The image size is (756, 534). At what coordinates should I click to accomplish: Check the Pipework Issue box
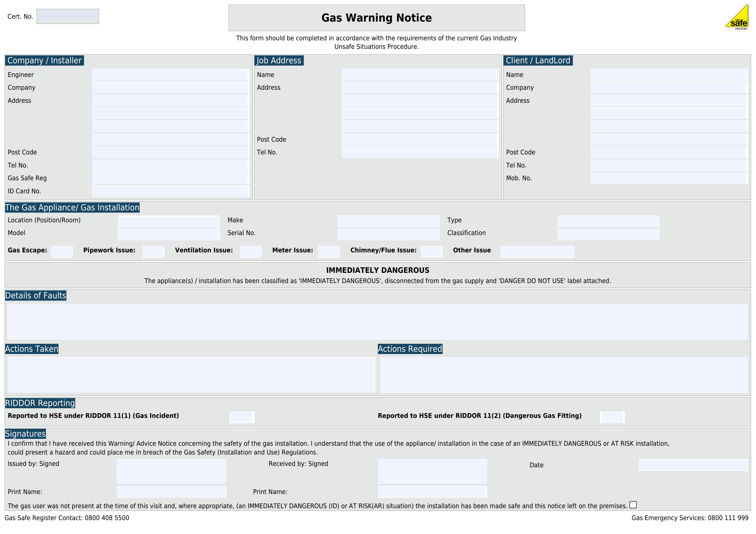[x=153, y=252]
